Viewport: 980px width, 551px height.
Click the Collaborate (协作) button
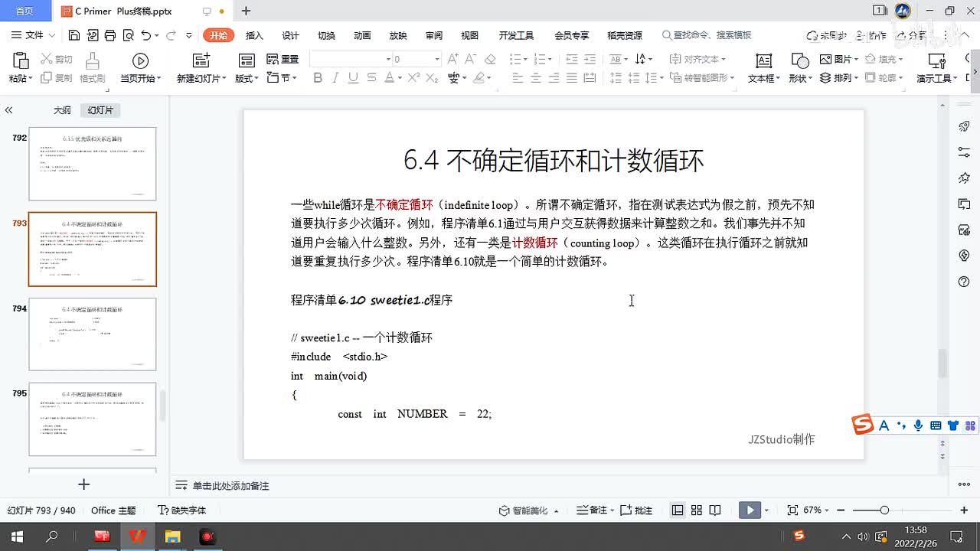872,35
